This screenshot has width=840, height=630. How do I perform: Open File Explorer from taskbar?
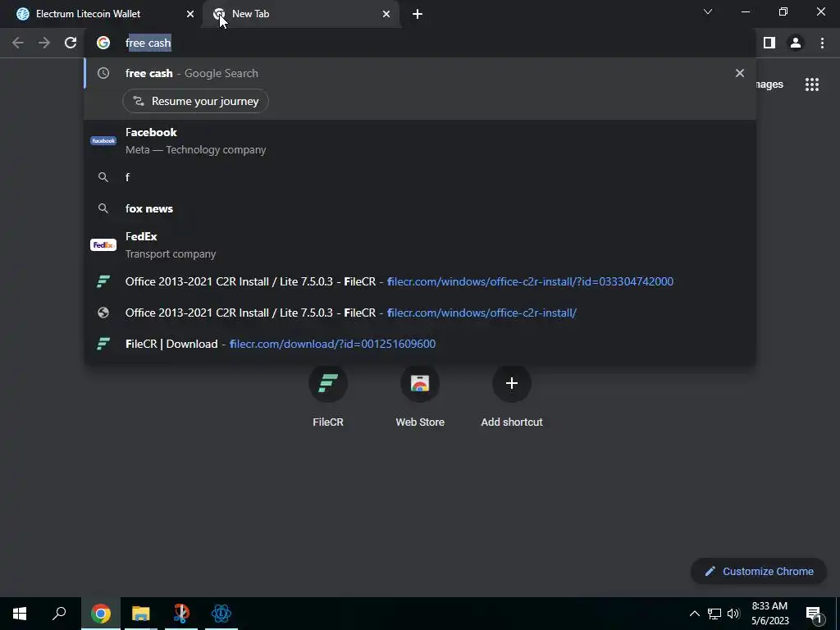pos(141,614)
